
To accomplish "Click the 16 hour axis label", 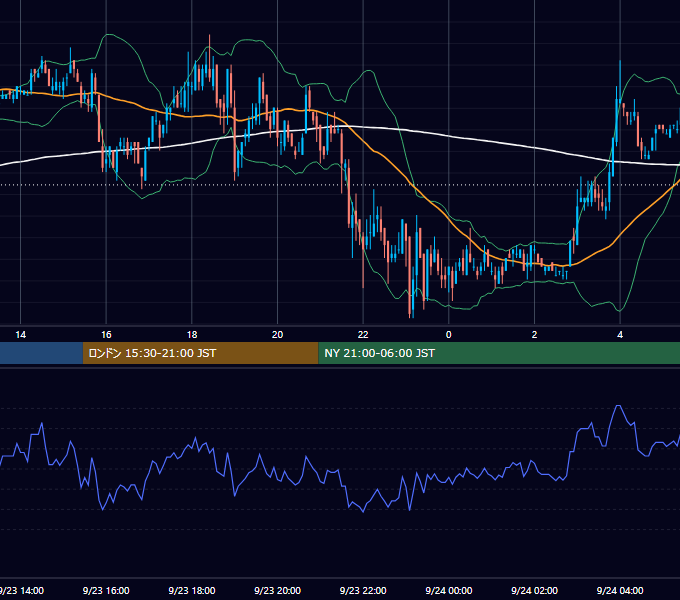I will point(106,335).
